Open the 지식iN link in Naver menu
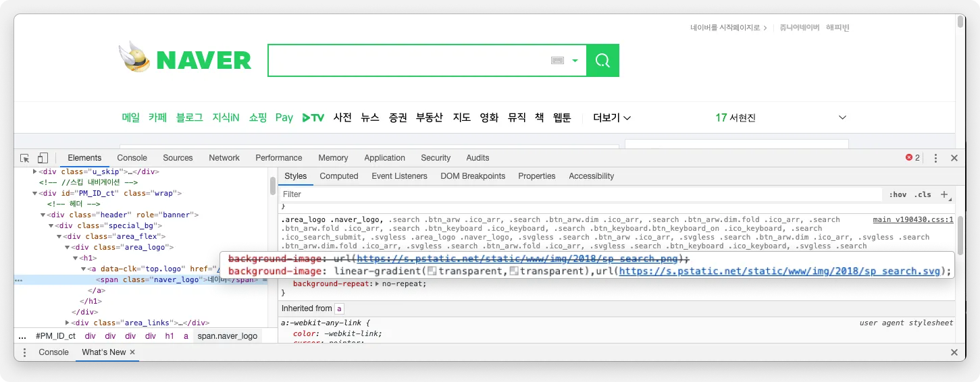The image size is (980, 382). click(226, 117)
